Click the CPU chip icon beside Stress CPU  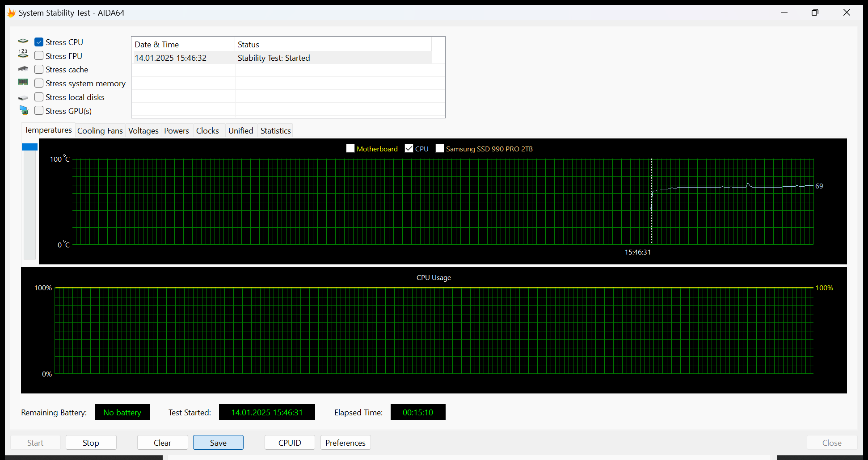23,41
